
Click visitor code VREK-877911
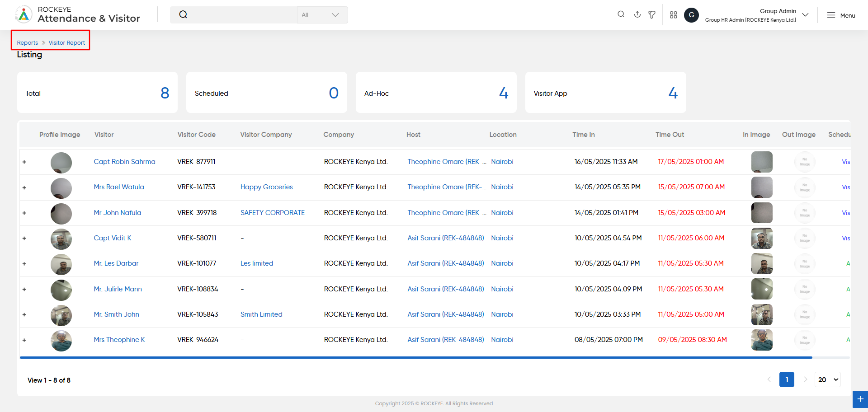coord(196,162)
